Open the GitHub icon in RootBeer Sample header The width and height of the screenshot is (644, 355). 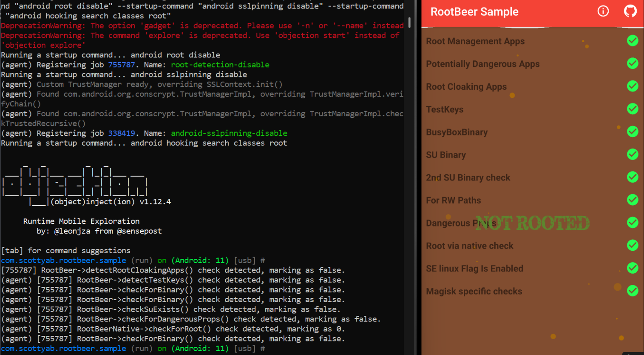tap(630, 11)
